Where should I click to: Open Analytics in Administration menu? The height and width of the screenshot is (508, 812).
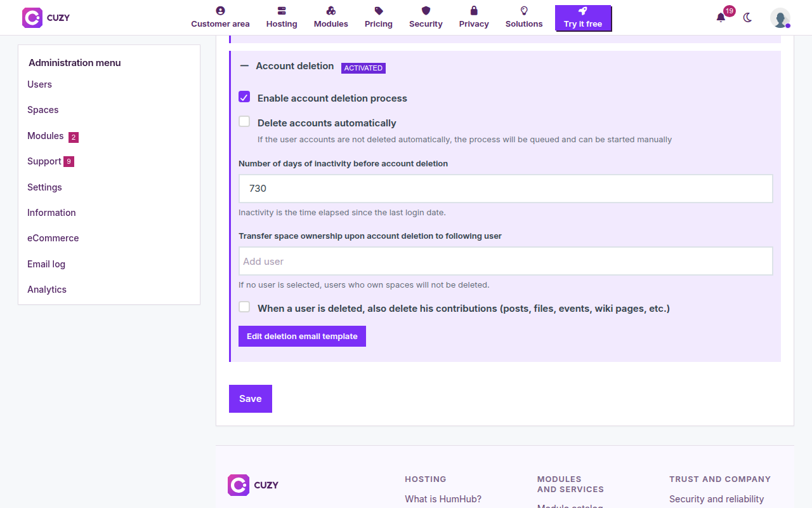47,290
